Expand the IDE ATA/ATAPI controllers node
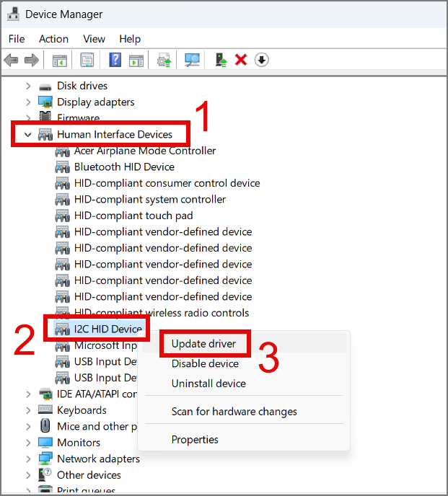448x496 pixels. click(x=28, y=394)
